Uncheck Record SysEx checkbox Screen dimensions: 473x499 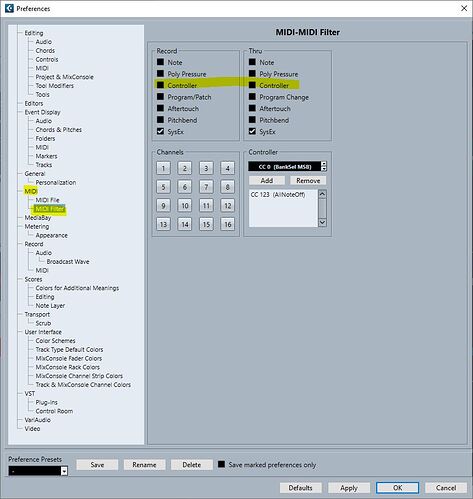pos(161,131)
